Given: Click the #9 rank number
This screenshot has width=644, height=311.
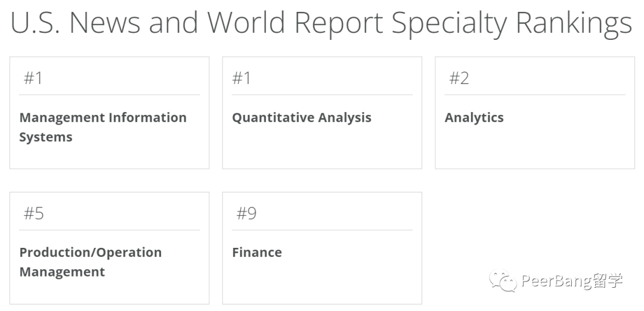Looking at the screenshot, I should pyautogui.click(x=246, y=213).
